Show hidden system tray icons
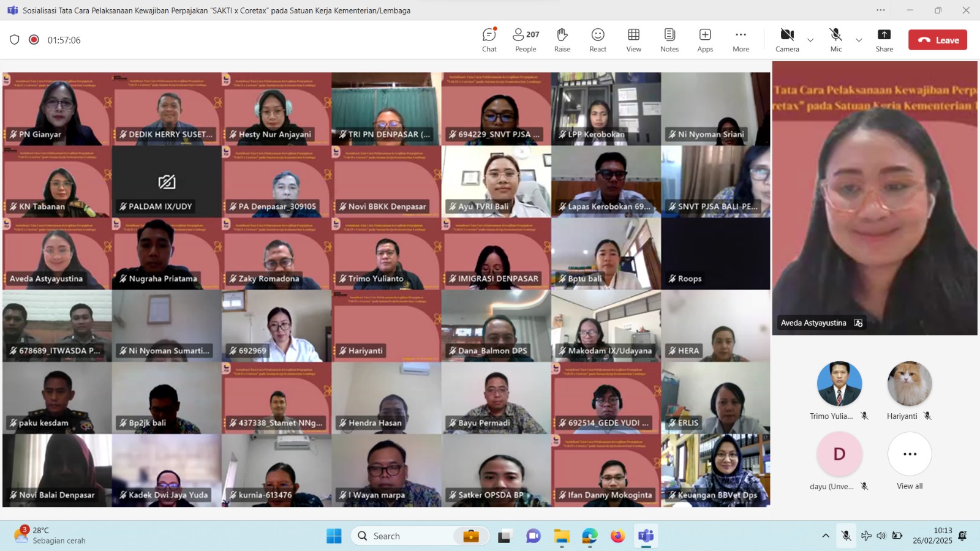This screenshot has height=551, width=980. tap(826, 536)
